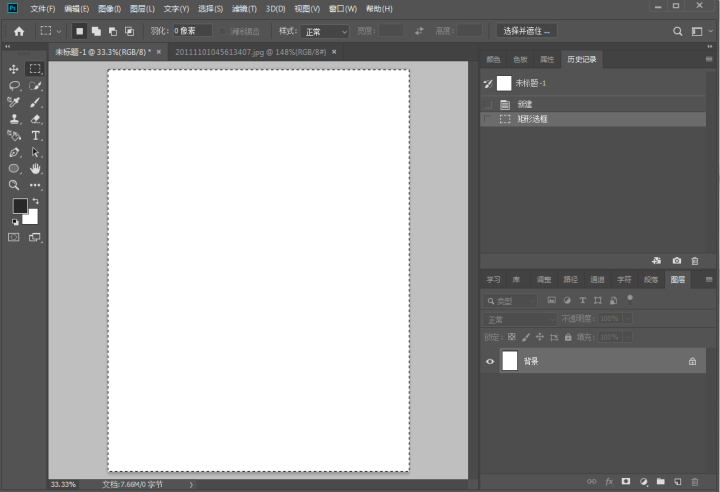Delete current history state trash icon

click(695, 260)
